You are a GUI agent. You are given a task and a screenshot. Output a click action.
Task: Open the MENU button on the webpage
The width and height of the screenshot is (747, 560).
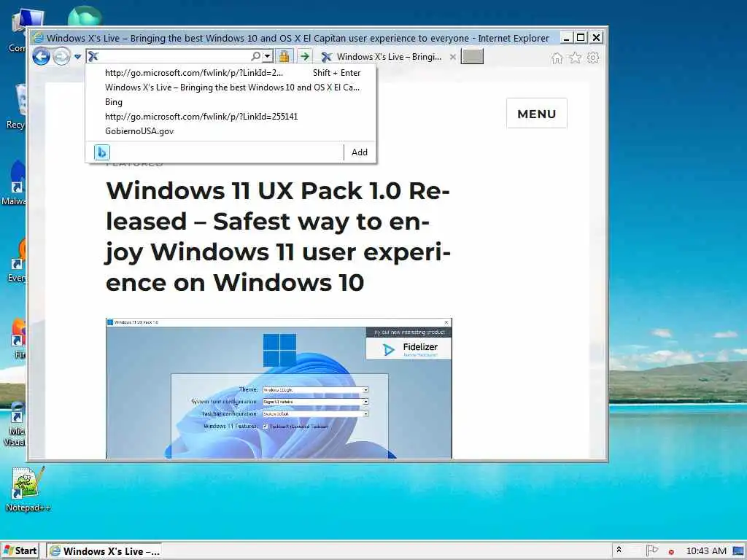coord(536,113)
